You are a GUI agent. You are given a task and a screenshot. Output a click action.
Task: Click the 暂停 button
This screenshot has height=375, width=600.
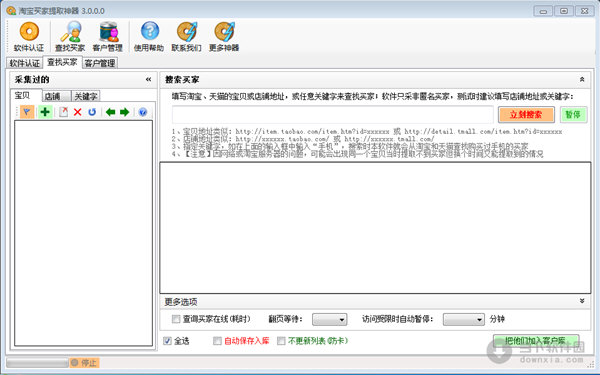[573, 114]
